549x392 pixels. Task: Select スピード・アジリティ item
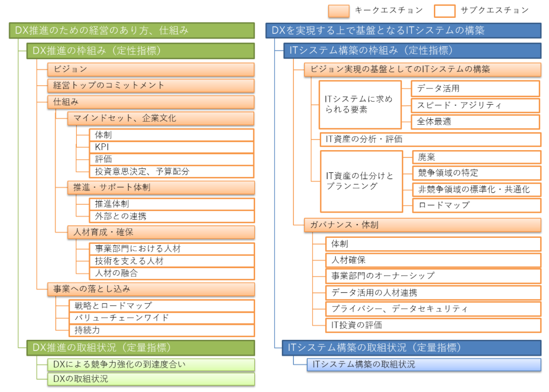[x=475, y=105]
